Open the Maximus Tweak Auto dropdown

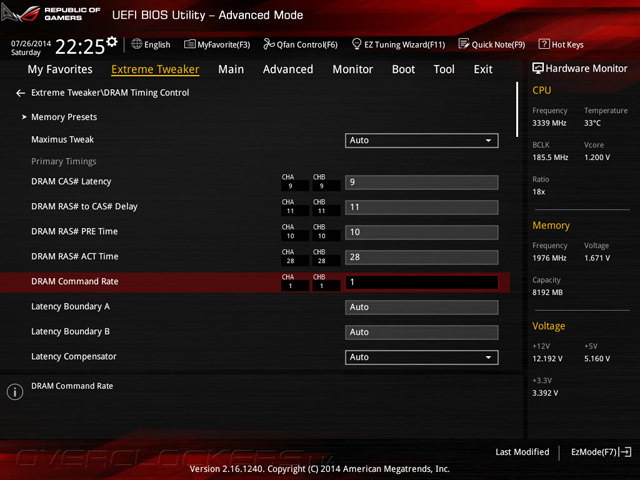(422, 140)
